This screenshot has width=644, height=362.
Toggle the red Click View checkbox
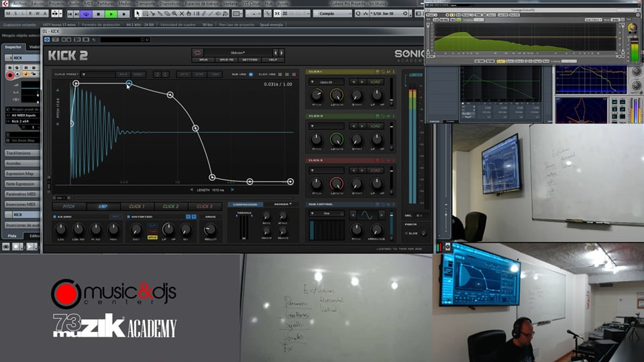[x=294, y=74]
